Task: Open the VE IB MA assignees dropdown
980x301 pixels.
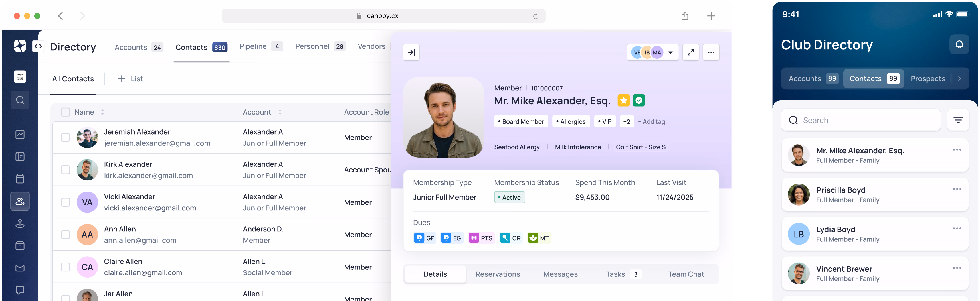Action: click(x=652, y=52)
